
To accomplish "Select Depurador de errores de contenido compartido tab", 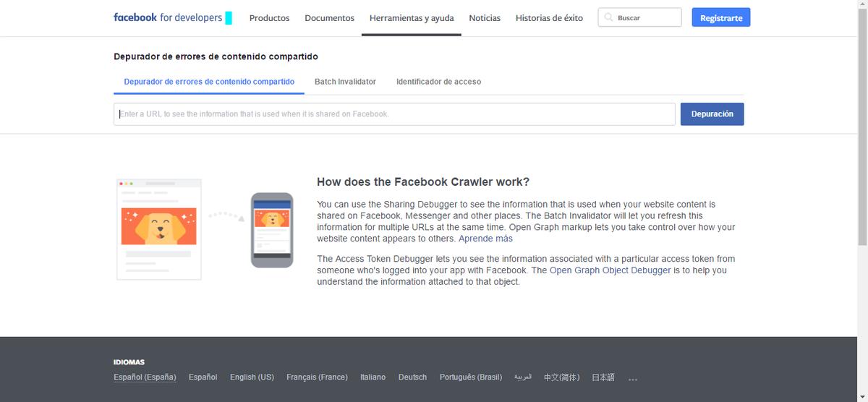I will tap(209, 82).
